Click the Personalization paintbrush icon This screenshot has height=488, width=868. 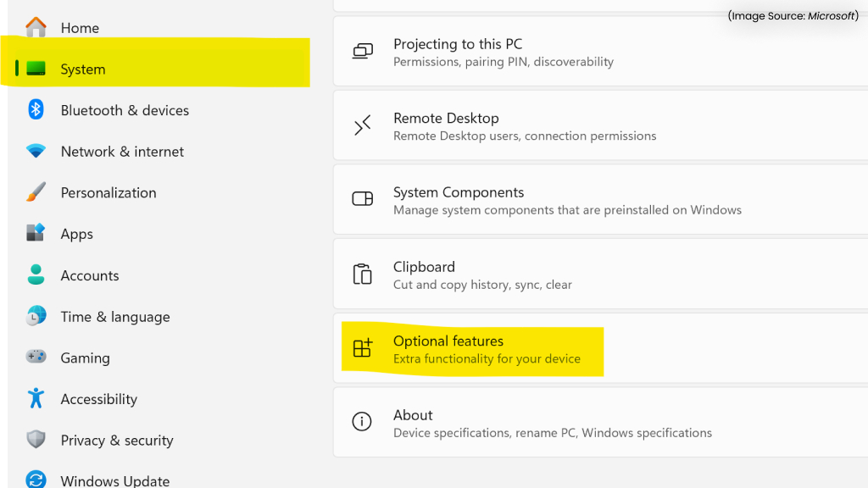[x=36, y=192]
